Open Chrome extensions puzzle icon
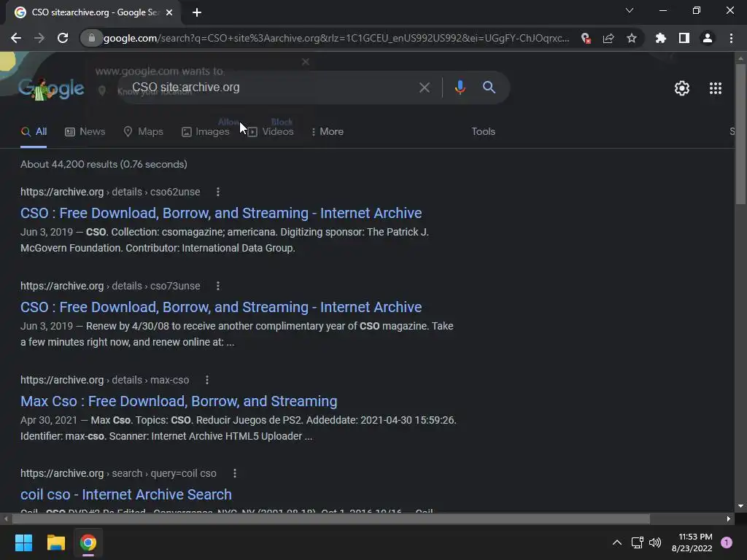The height and width of the screenshot is (560, 747). [661, 38]
